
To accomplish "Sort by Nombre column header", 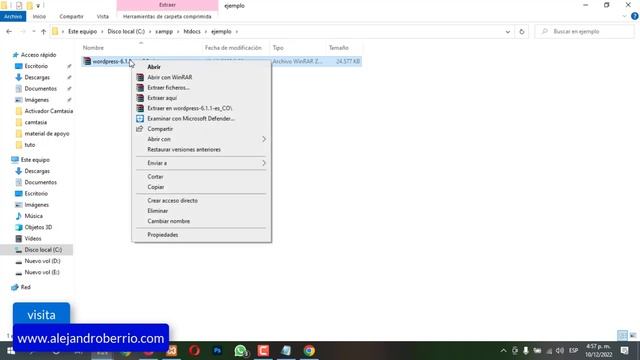I will pyautogui.click(x=93, y=48).
